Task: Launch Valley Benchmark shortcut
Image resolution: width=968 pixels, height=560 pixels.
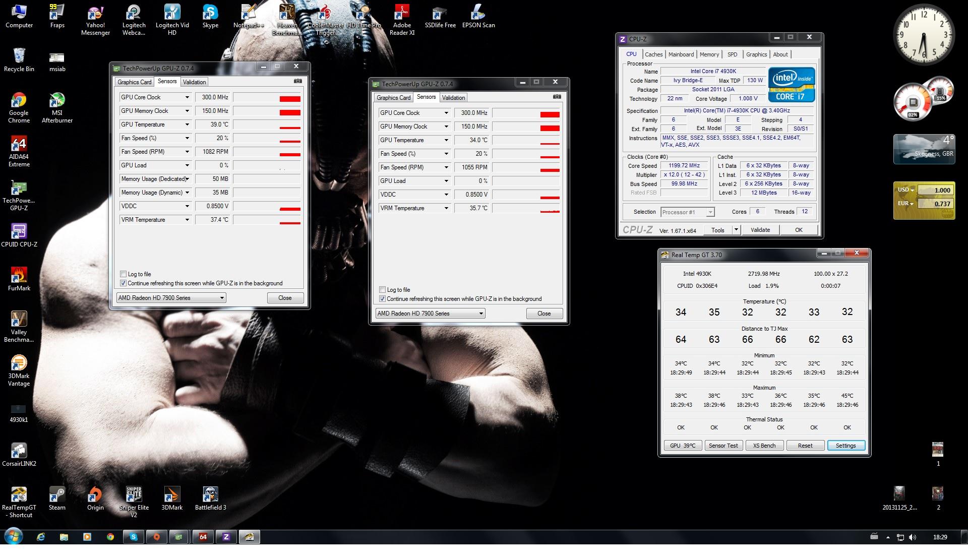Action: [19, 327]
